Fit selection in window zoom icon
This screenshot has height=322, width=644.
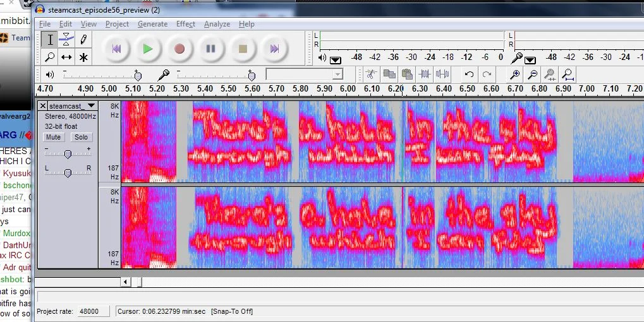coord(550,75)
